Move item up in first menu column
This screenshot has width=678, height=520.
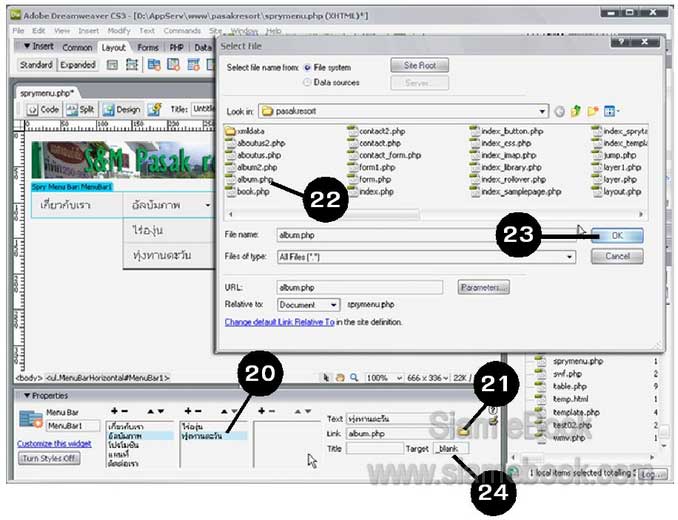[150, 412]
